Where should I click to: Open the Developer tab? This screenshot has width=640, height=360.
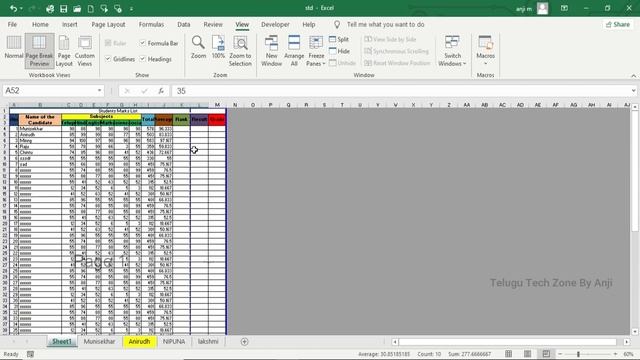point(275,24)
